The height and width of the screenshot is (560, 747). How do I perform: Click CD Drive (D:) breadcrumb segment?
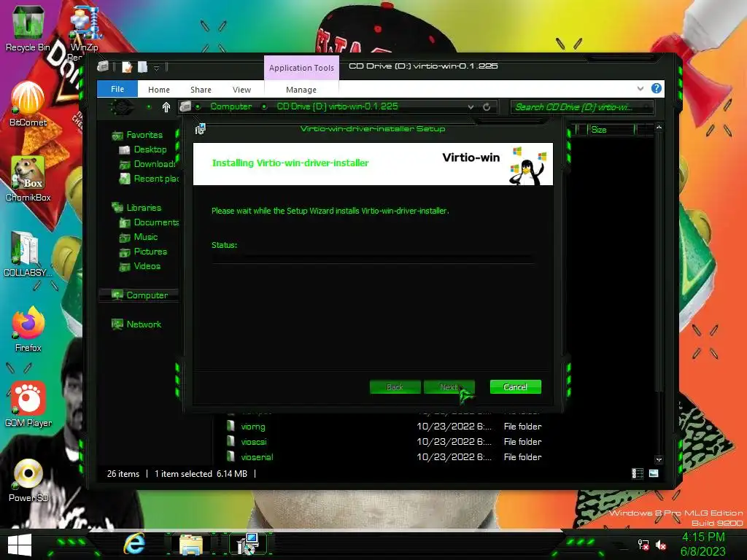[x=337, y=106]
